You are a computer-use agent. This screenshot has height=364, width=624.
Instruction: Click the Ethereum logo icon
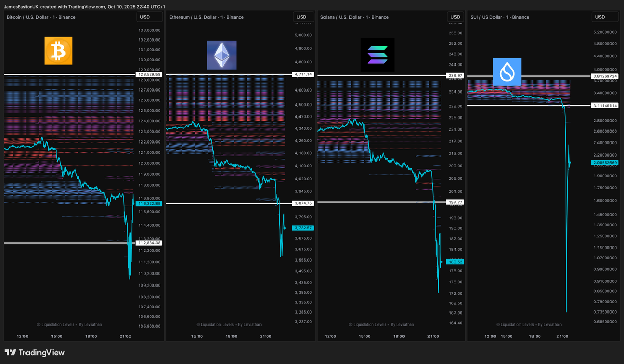click(222, 55)
